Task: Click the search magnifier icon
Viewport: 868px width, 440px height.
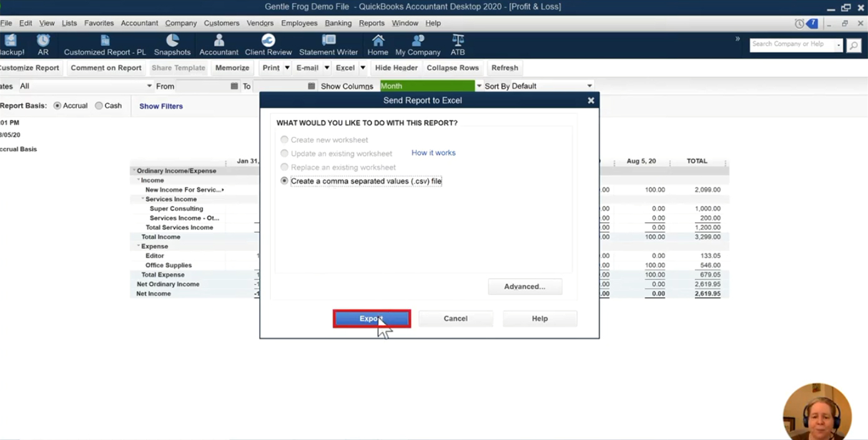Action: click(x=854, y=45)
